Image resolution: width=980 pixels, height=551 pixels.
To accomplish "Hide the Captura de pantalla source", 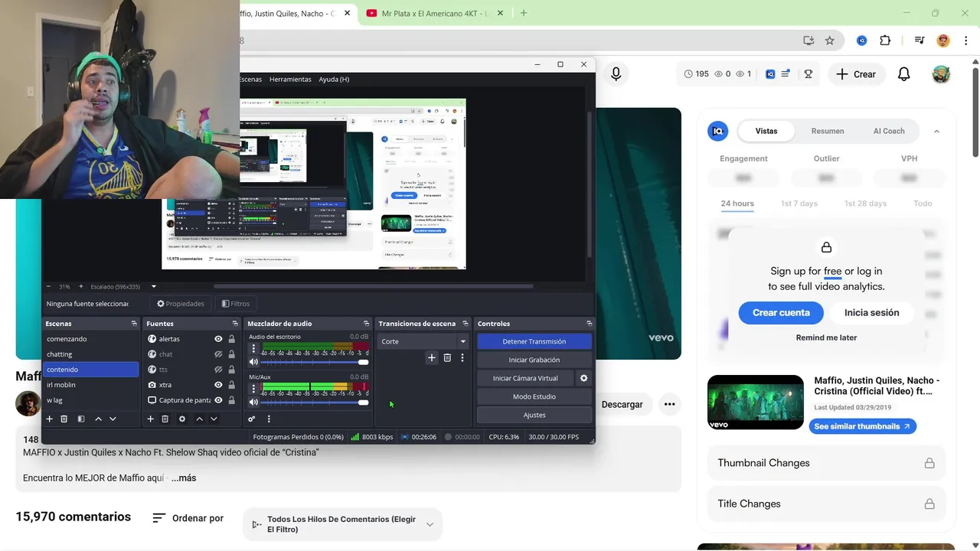I will click(218, 400).
